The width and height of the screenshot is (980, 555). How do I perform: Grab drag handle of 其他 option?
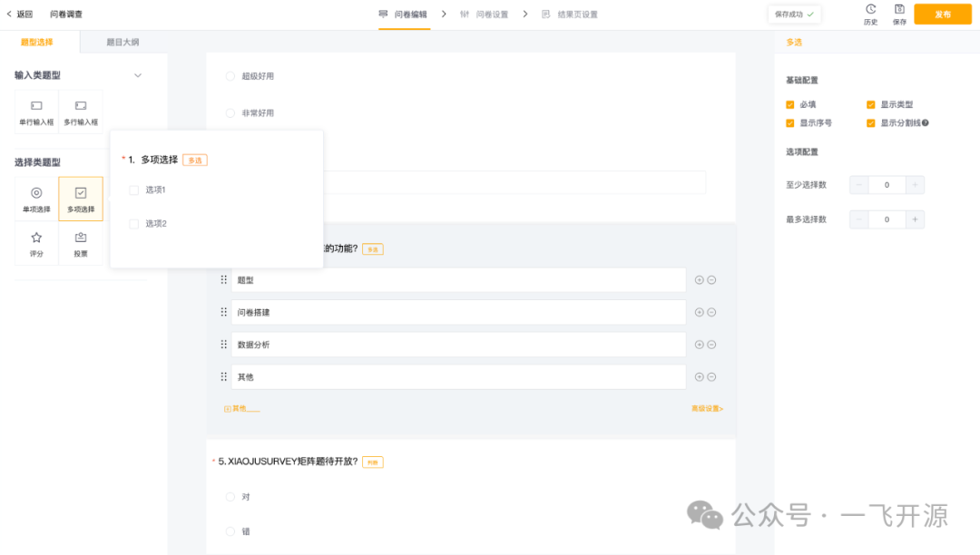[224, 377]
